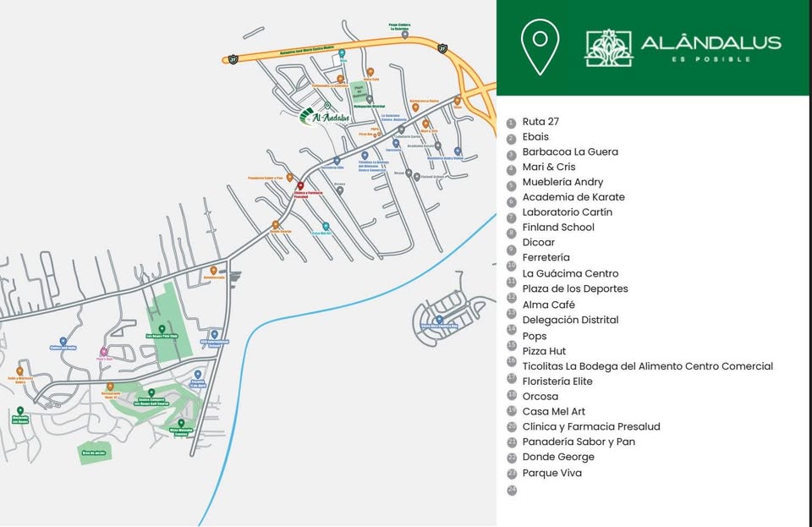Click the blue Ferretería map pin
This screenshot has width=812, height=527.
click(x=396, y=143)
